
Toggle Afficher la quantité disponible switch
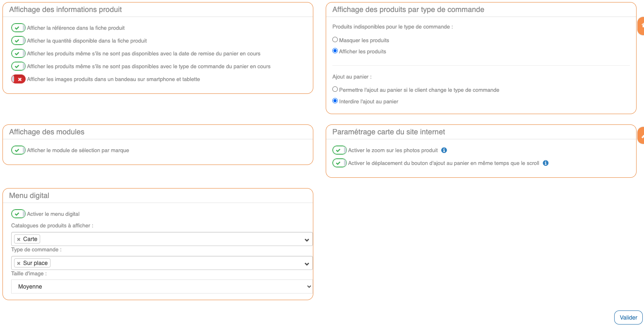(x=18, y=41)
